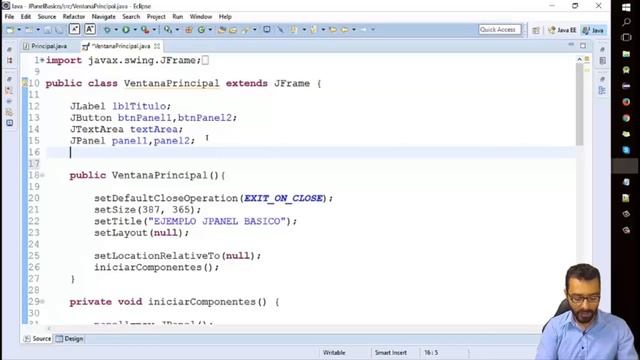Open the Project menu
This screenshot has height=360, width=640.
(156, 17)
